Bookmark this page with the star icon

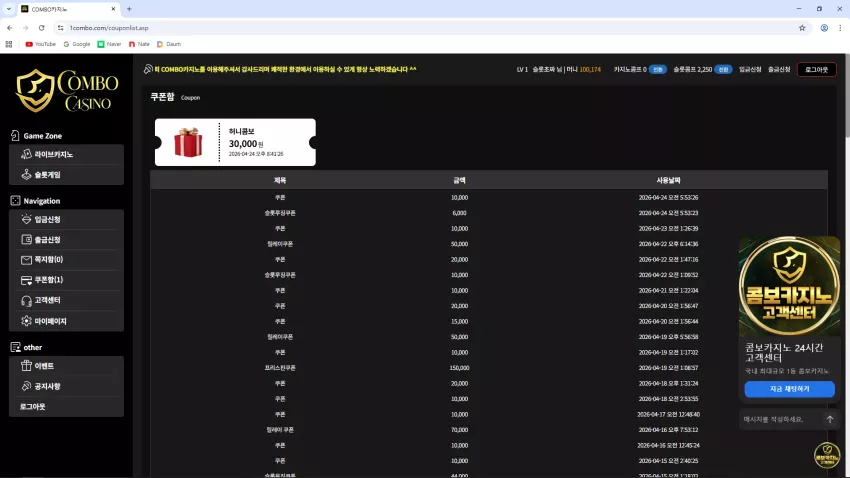[x=802, y=28]
